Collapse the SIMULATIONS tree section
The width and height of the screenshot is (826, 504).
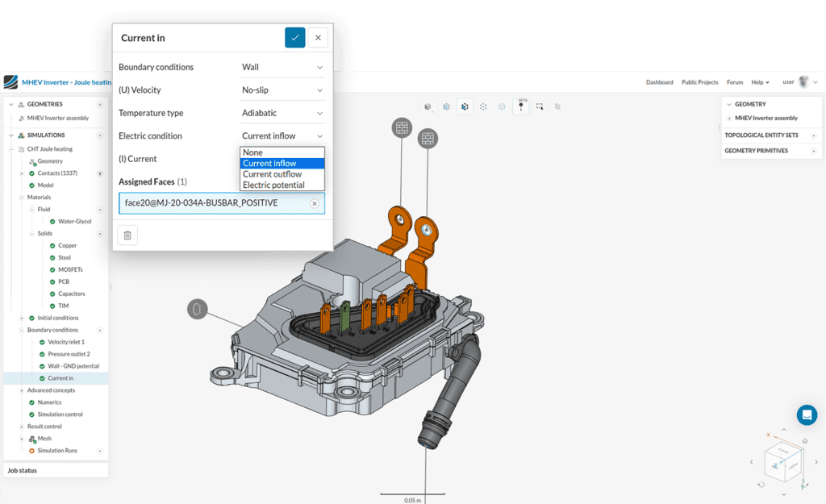pyautogui.click(x=10, y=135)
